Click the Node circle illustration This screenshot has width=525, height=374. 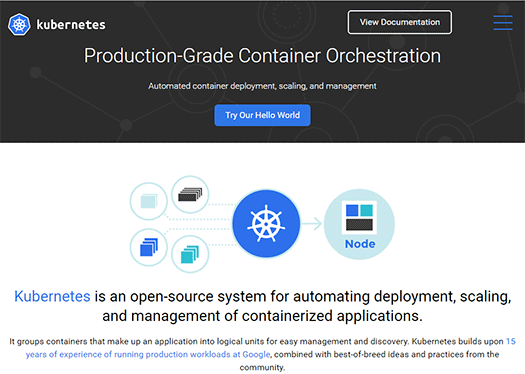tap(360, 224)
